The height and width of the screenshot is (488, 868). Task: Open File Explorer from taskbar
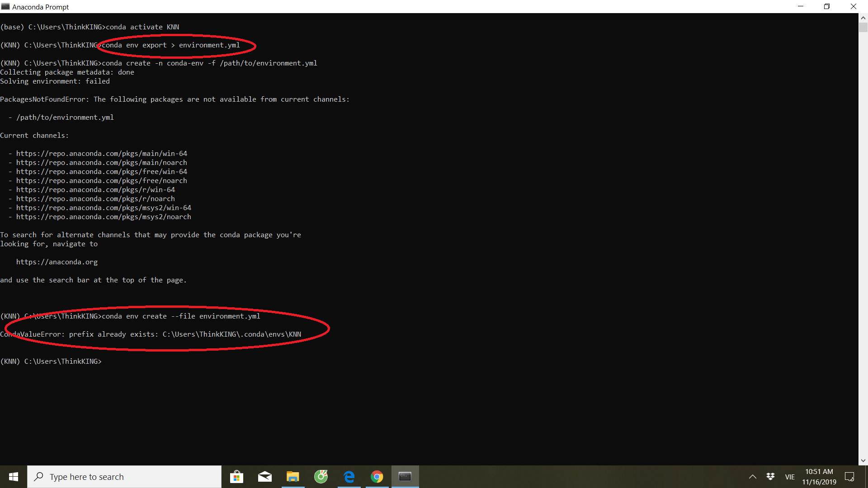click(293, 477)
